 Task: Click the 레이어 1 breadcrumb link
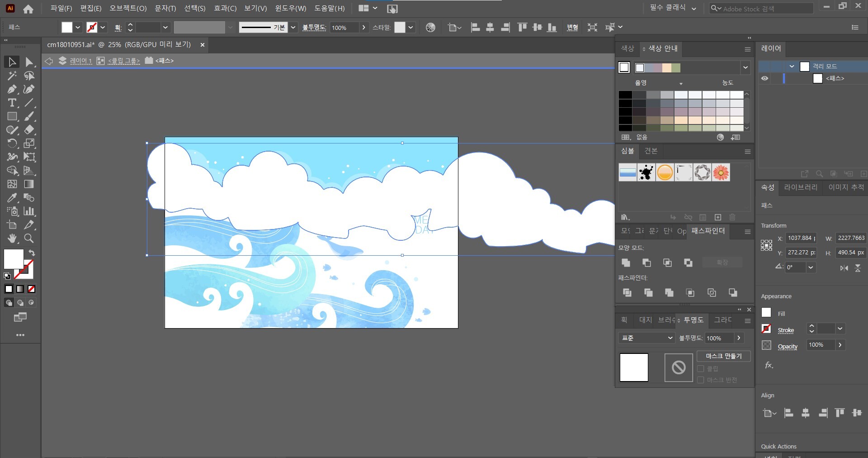(80, 61)
